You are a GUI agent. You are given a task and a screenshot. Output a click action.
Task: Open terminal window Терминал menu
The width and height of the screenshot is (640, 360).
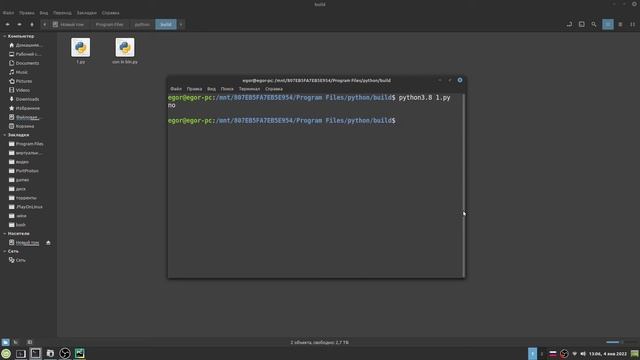pyautogui.click(x=249, y=89)
